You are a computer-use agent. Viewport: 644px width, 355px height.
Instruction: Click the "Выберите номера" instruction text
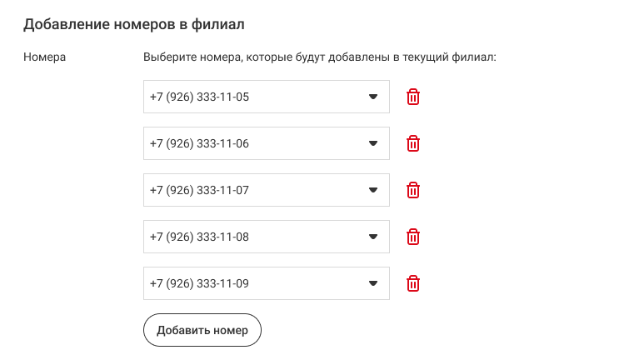tap(319, 57)
